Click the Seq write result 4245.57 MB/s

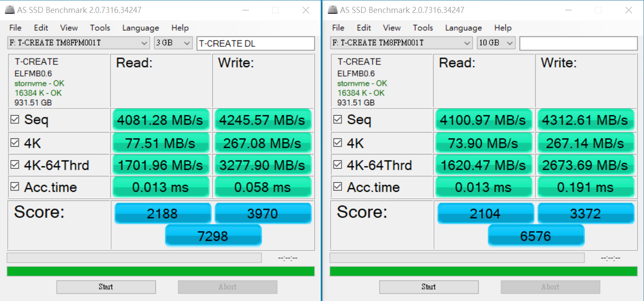pyautogui.click(x=263, y=120)
